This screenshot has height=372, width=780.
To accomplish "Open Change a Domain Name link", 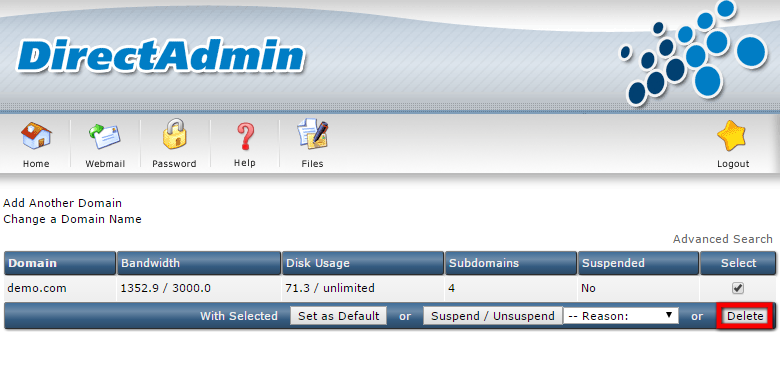I will pos(72,219).
